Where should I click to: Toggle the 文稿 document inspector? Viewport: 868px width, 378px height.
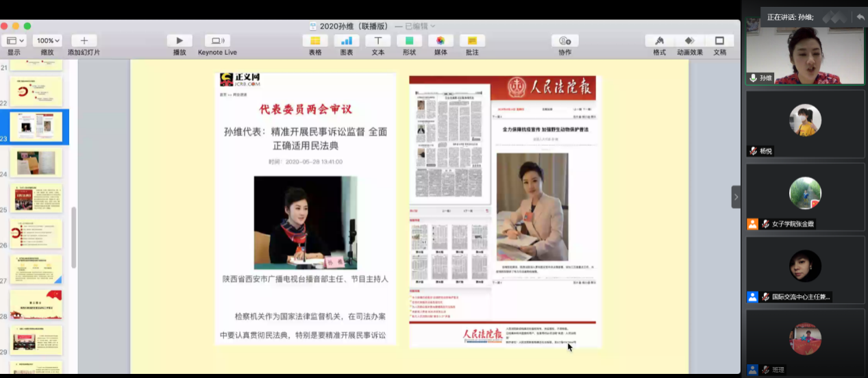[x=719, y=41]
